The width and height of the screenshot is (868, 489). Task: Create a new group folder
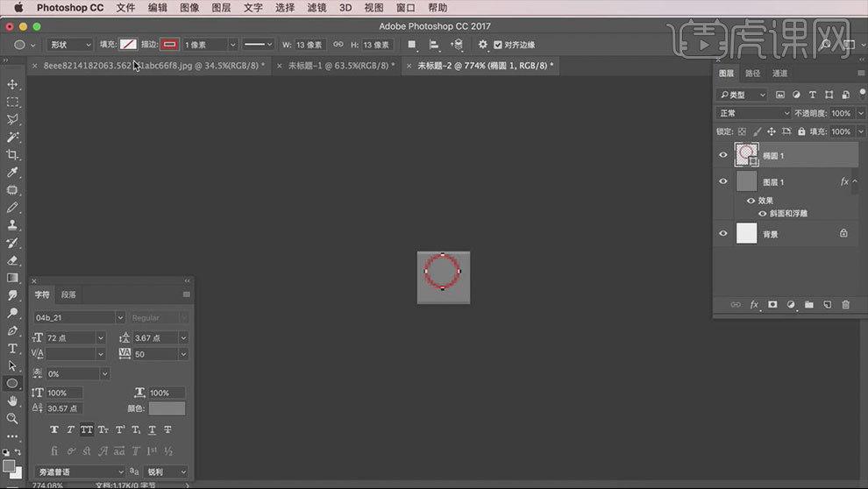click(x=808, y=305)
